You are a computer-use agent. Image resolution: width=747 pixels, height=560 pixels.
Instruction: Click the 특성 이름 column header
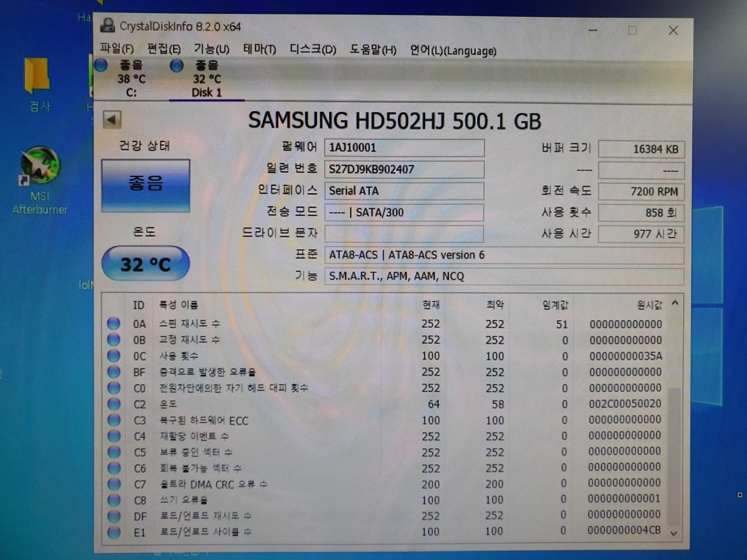pyautogui.click(x=179, y=305)
